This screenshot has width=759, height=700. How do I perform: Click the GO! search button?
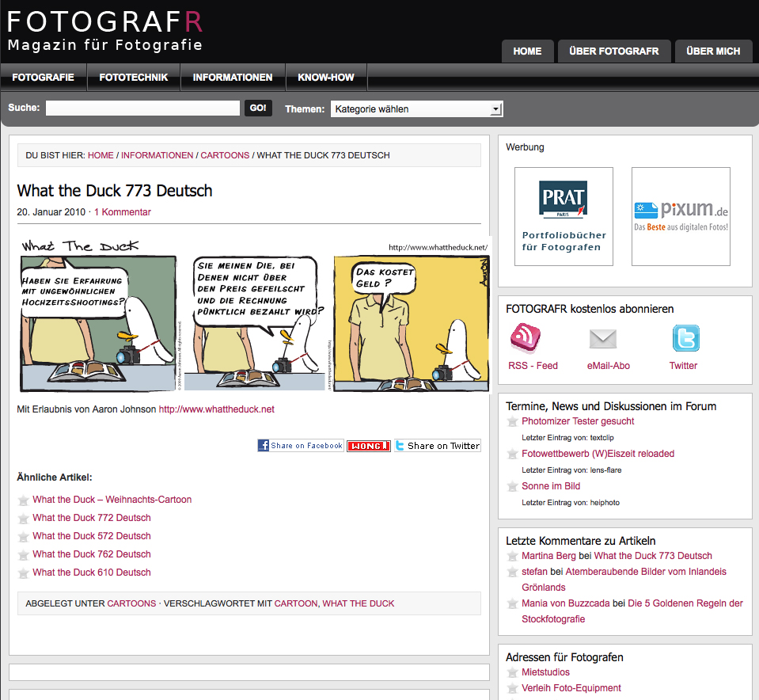coord(258,108)
